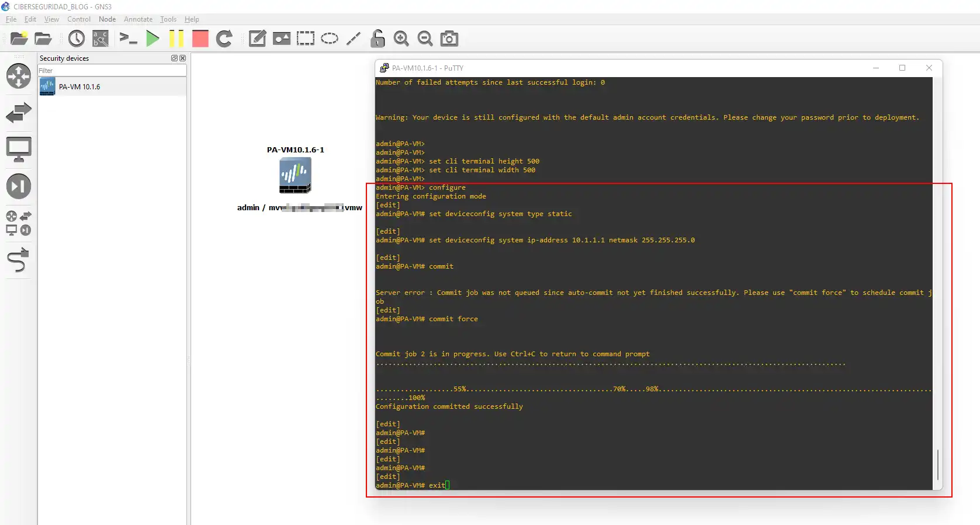Image resolution: width=980 pixels, height=525 pixels.
Task: Click the Take a screenshot camera icon
Action: (449, 39)
